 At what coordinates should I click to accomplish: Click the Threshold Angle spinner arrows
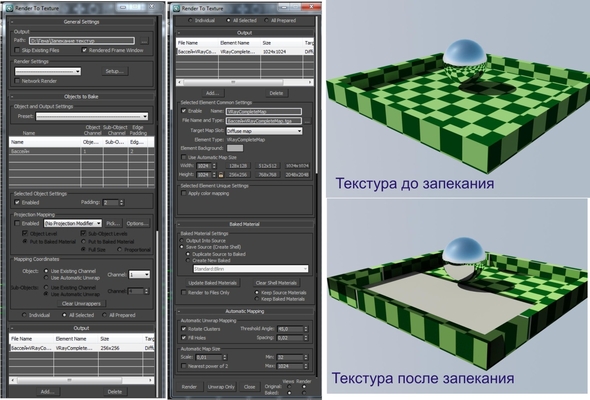(x=306, y=329)
